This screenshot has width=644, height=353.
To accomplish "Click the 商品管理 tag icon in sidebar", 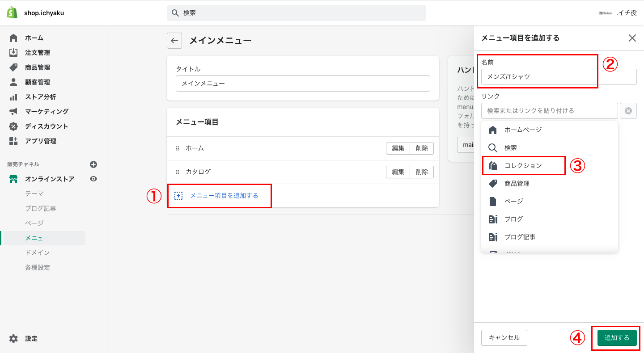I will tap(13, 67).
